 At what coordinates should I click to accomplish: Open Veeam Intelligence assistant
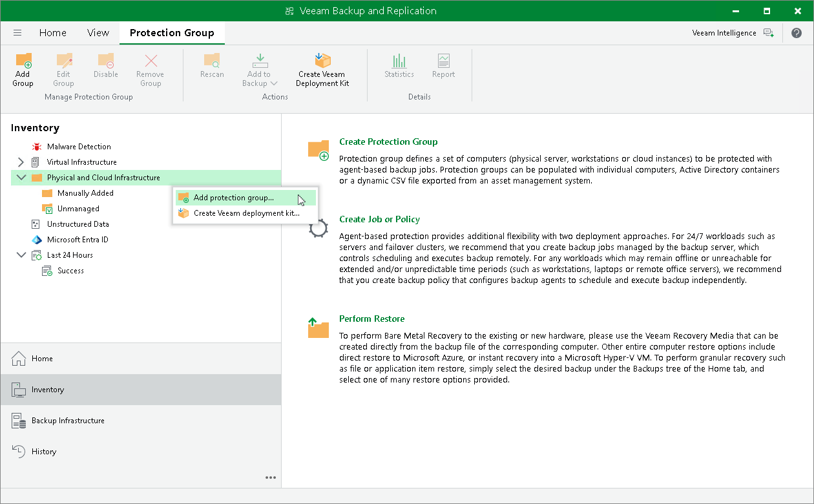click(733, 33)
